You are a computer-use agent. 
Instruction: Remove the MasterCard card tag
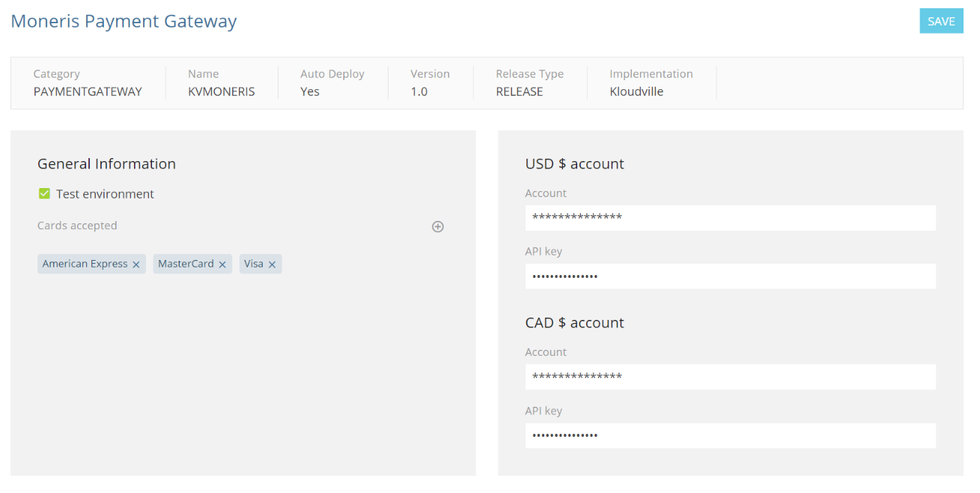pos(222,264)
